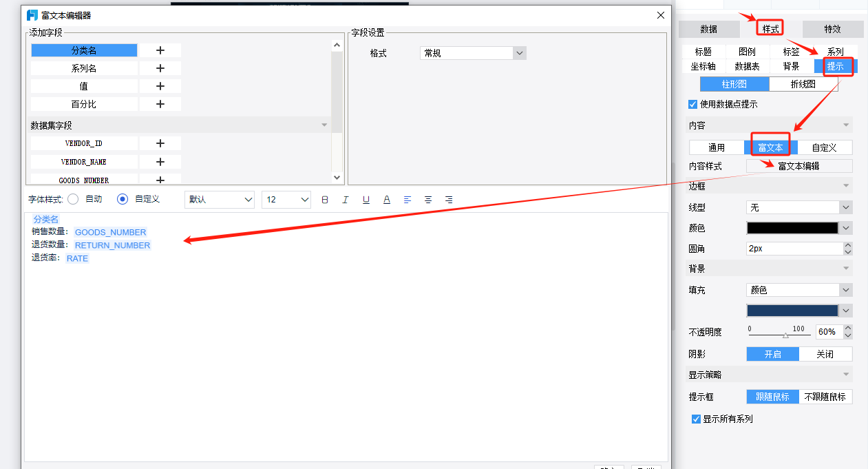This screenshot has width=868, height=469.
Task: Open the font size dropdown 12
Action: coord(286,200)
